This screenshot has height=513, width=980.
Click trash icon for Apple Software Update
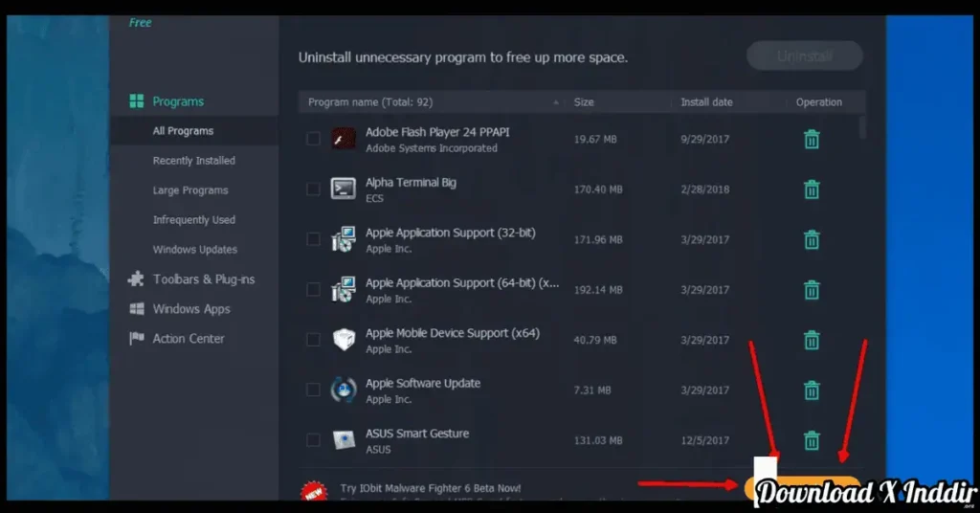pos(812,390)
